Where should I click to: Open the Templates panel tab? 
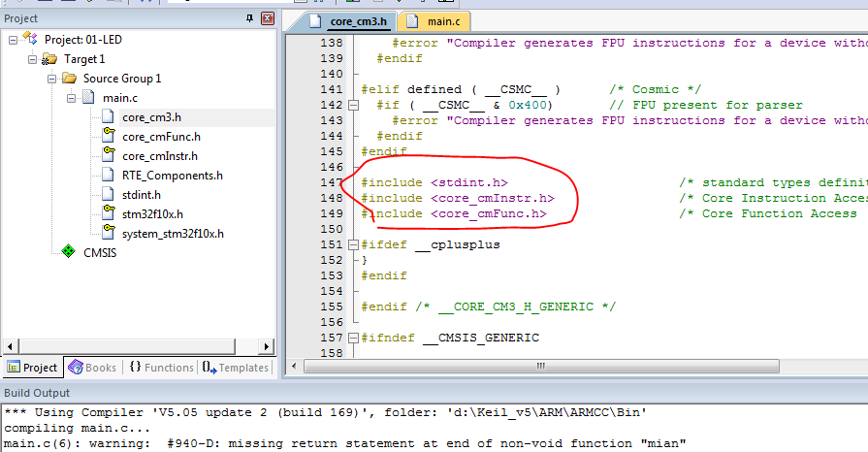(x=235, y=368)
